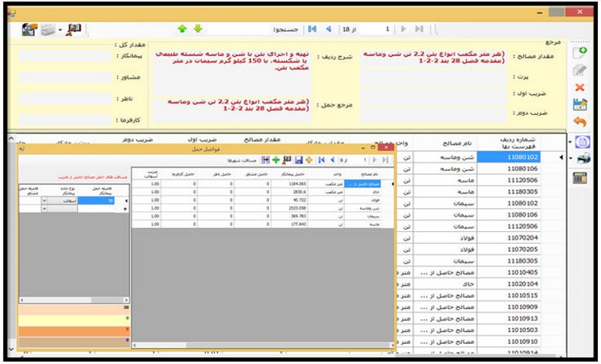Maximize the فواصل حمل window
Image resolution: width=601 pixels, height=364 pixels.
click(x=373, y=147)
